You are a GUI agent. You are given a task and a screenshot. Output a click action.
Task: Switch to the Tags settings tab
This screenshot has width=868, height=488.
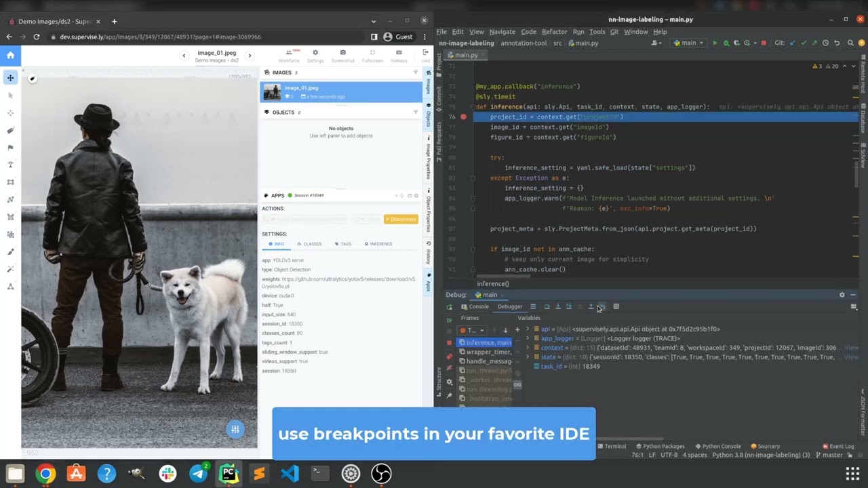[342, 244]
